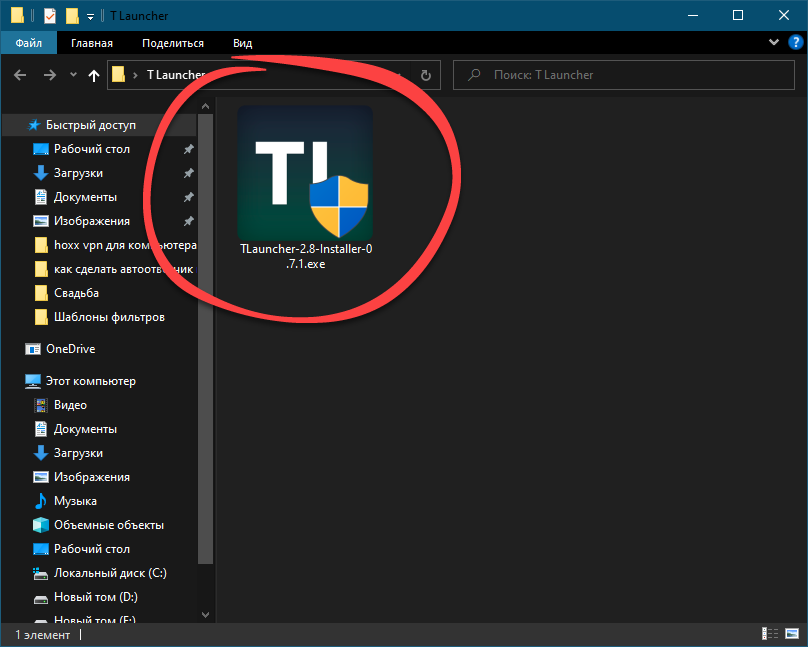Expand the ribbon with chevron arrow
Viewport: 808px width, 647px height.
pos(773,43)
